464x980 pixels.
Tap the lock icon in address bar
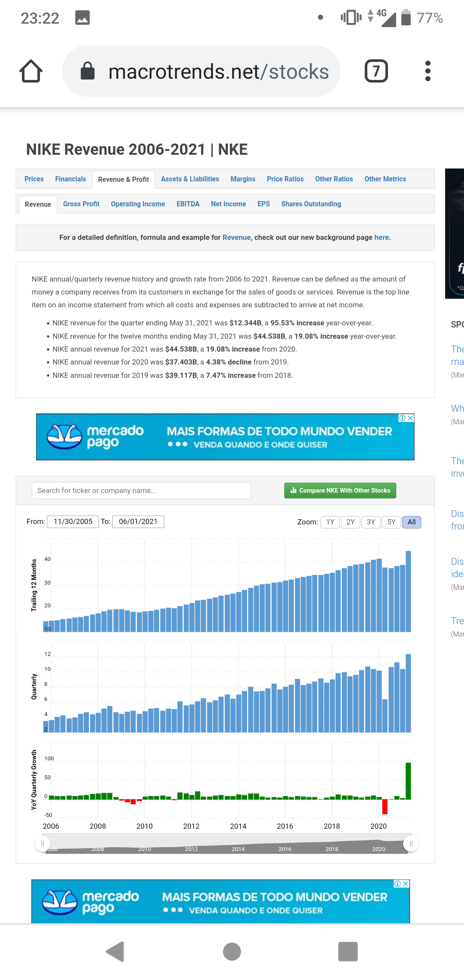[88, 71]
